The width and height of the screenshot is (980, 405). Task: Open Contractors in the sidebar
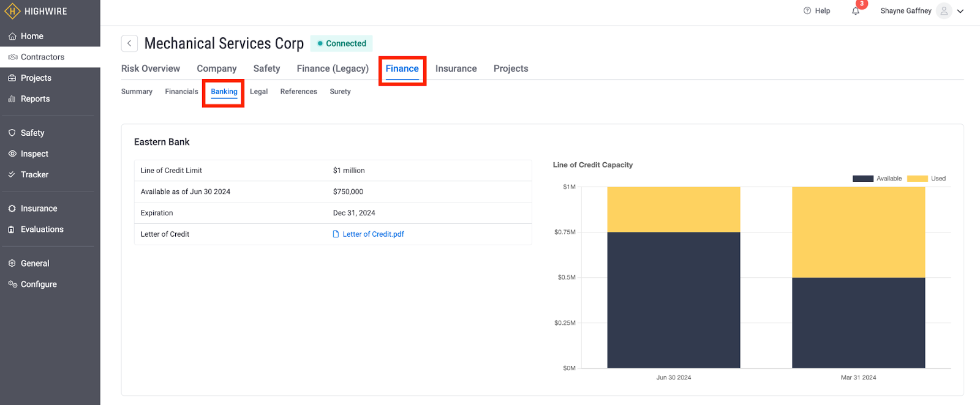pos(42,57)
